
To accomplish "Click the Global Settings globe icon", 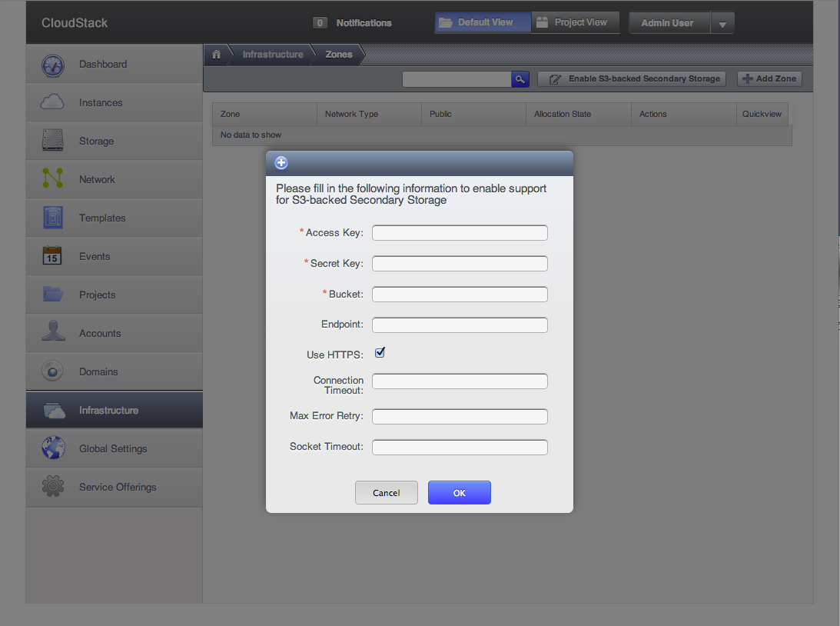I will tap(53, 448).
